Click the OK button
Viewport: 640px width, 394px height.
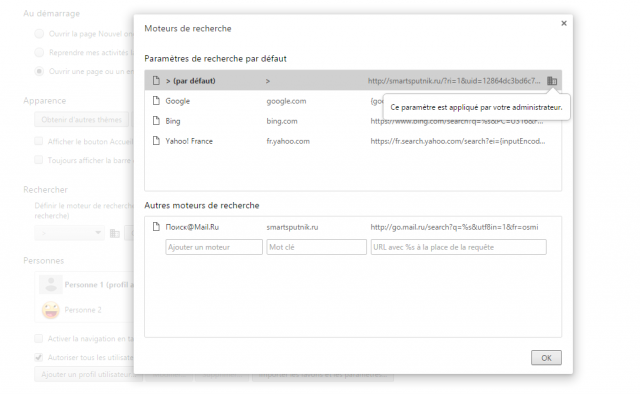coord(546,358)
